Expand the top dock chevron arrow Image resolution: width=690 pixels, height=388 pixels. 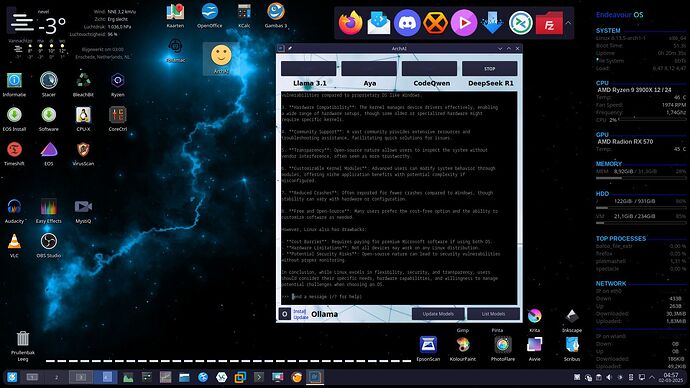568,23
